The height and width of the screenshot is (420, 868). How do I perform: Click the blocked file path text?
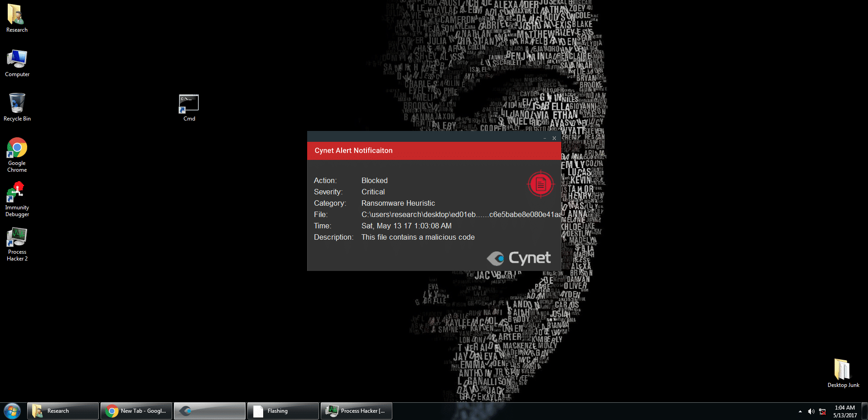461,215
